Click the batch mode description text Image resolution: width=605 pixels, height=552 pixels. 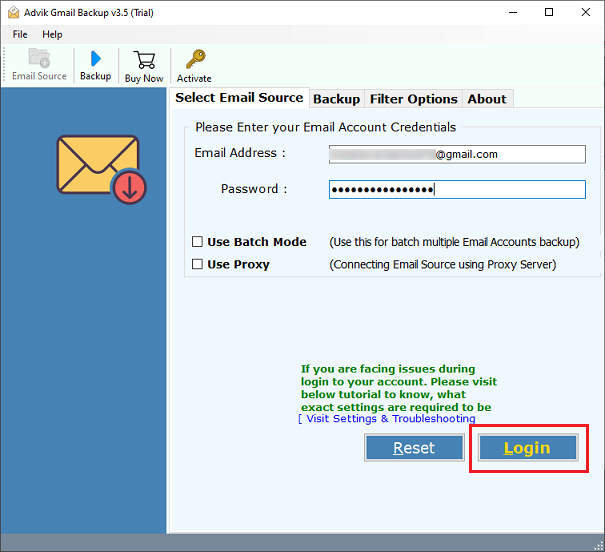pyautogui.click(x=454, y=242)
